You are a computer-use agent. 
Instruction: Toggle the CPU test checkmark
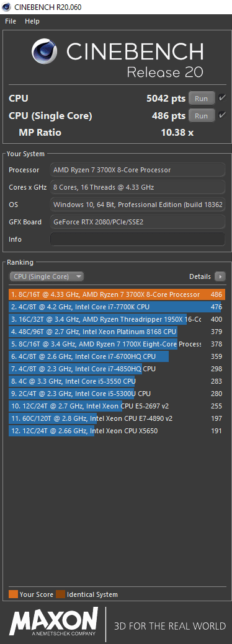coord(222,98)
